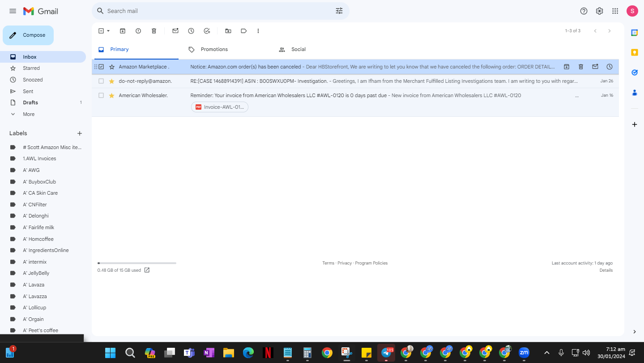Image resolution: width=644 pixels, height=363 pixels.
Task: Open the Invoice-AWL PDF attachment chip
Action: pos(220,107)
